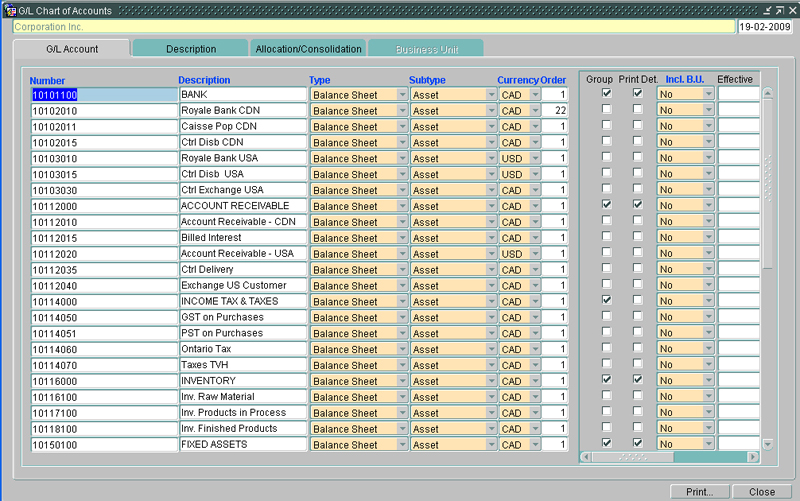Click the vertical scrollbar down arrow
Image resolution: width=800 pixels, height=501 pixels.
pyautogui.click(x=768, y=444)
